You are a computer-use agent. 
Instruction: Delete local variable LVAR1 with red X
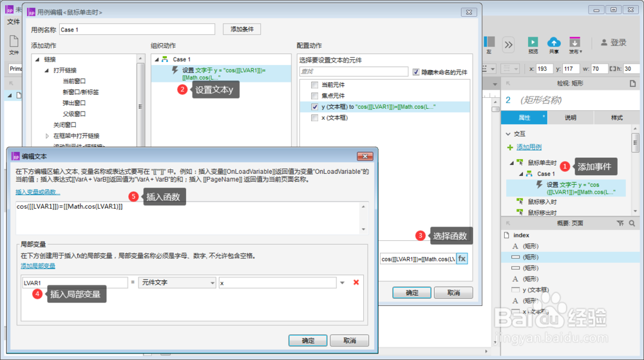(356, 283)
